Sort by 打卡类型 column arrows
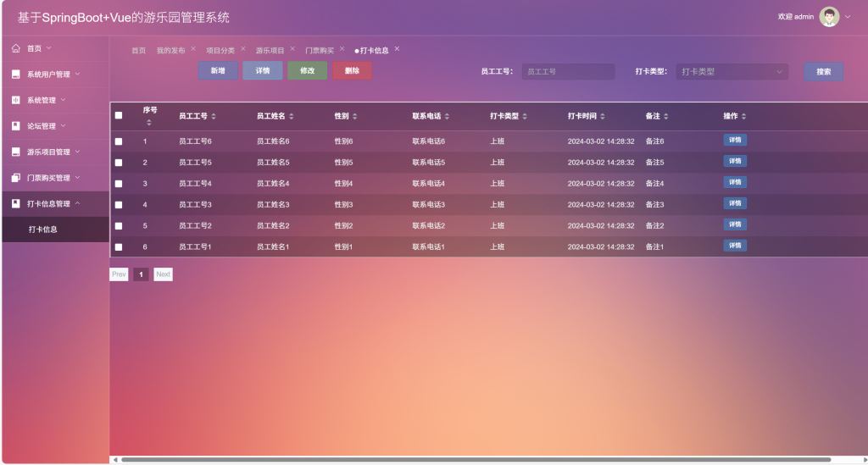Screen dimensions: 868x465 (525, 116)
